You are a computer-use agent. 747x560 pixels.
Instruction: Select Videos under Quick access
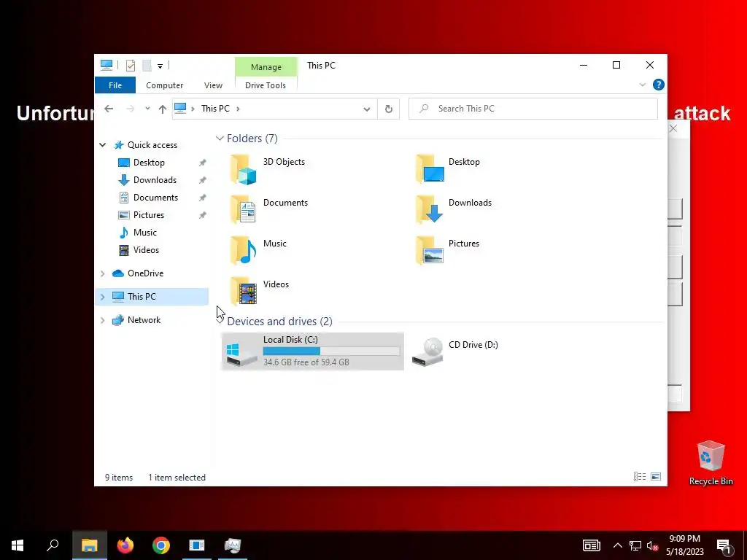coord(146,250)
